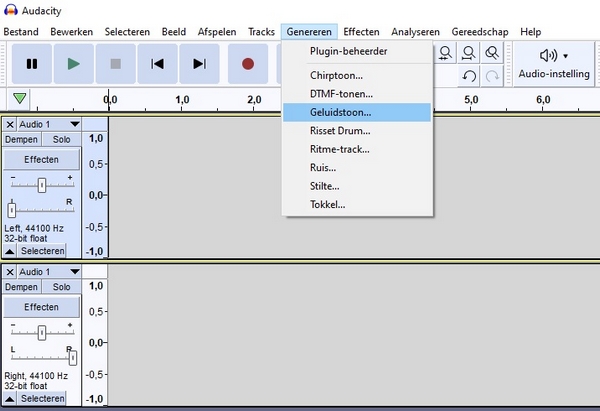Click the Audacity headphones logo
This screenshot has width=600, height=411.
point(10,10)
